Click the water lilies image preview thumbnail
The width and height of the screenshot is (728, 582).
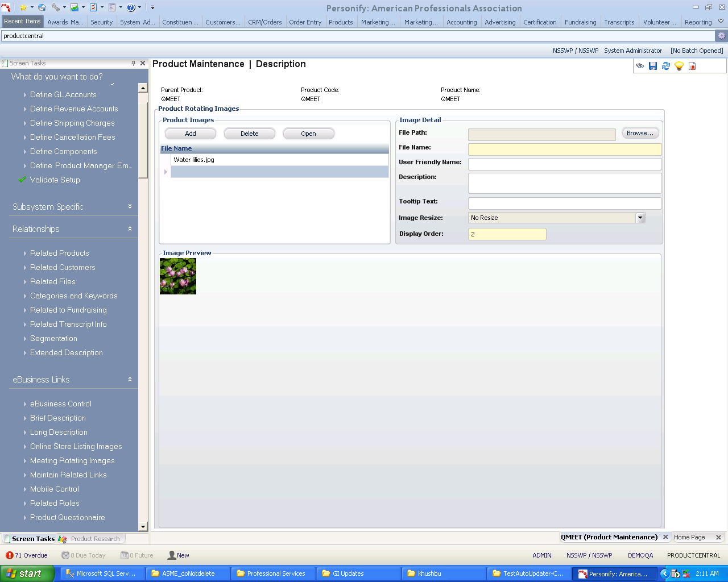(178, 276)
